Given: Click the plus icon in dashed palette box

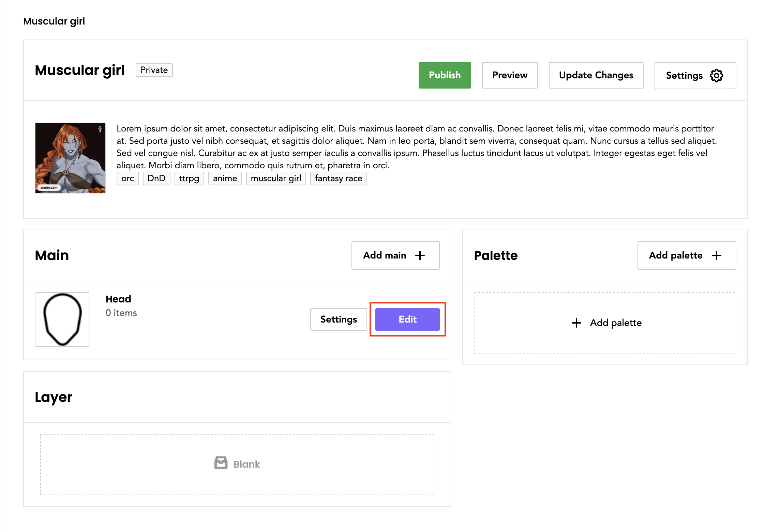Looking at the screenshot, I should [576, 323].
